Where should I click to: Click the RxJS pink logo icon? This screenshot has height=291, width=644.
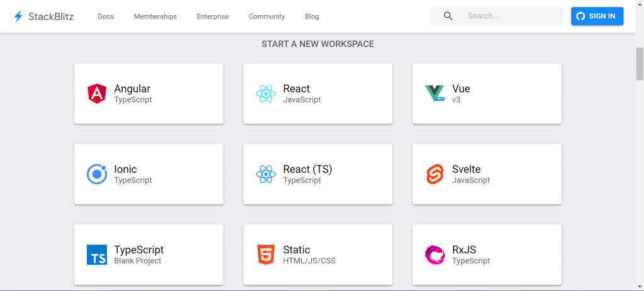pyautogui.click(x=435, y=254)
